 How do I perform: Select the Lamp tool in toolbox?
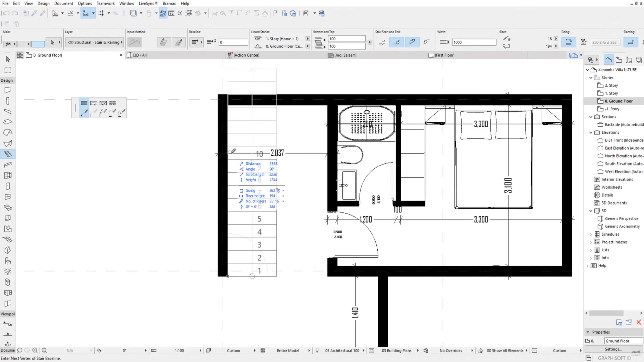click(8, 271)
